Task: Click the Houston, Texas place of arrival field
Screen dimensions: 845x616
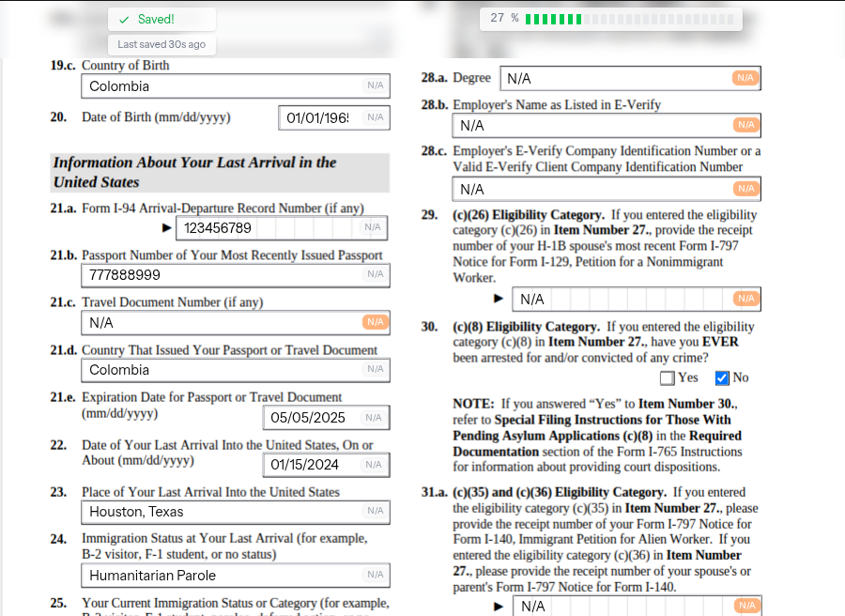Action: pos(221,512)
